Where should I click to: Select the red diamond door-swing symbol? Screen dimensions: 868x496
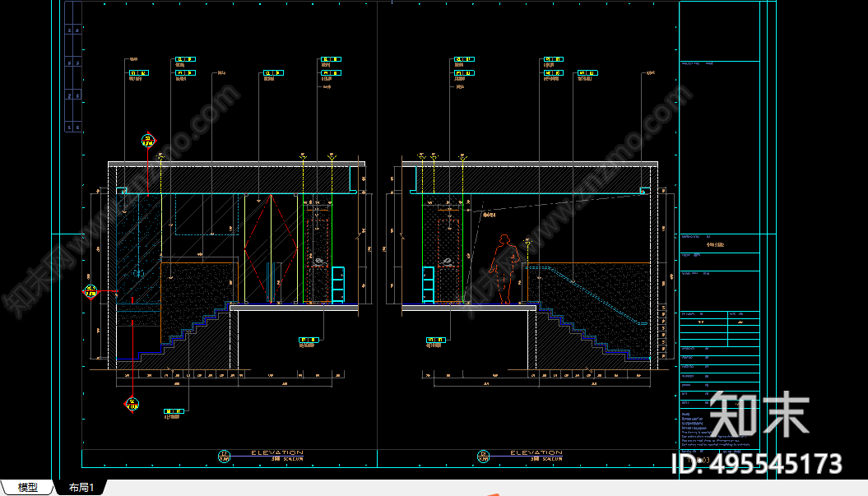[271, 248]
